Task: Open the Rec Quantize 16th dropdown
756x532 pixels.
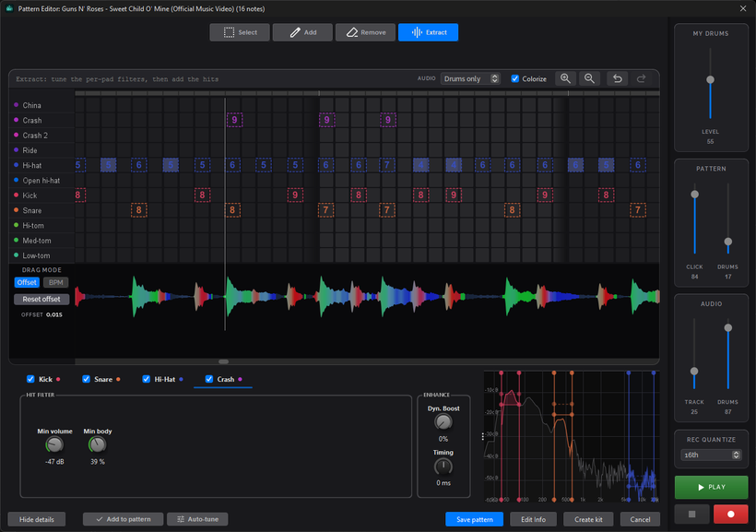Action: click(711, 455)
